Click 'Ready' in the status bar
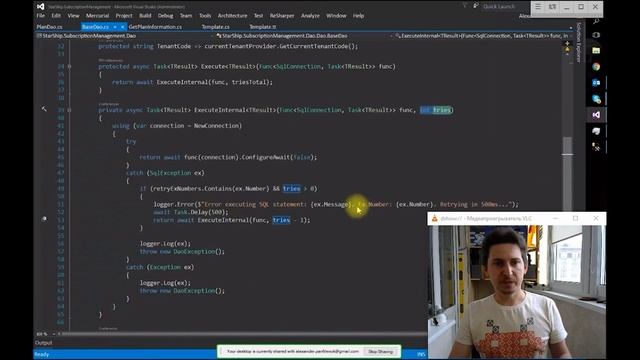Image resolution: width=640 pixels, height=360 pixels. point(42,354)
